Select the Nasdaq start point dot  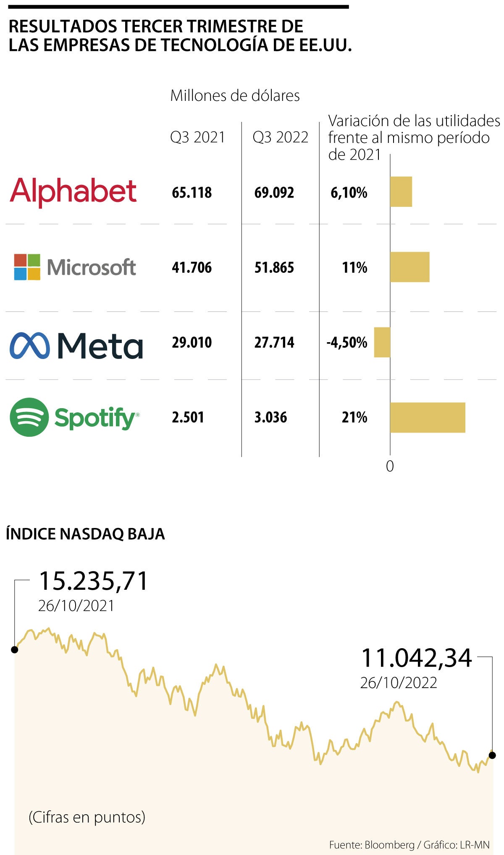pyautogui.click(x=15, y=649)
